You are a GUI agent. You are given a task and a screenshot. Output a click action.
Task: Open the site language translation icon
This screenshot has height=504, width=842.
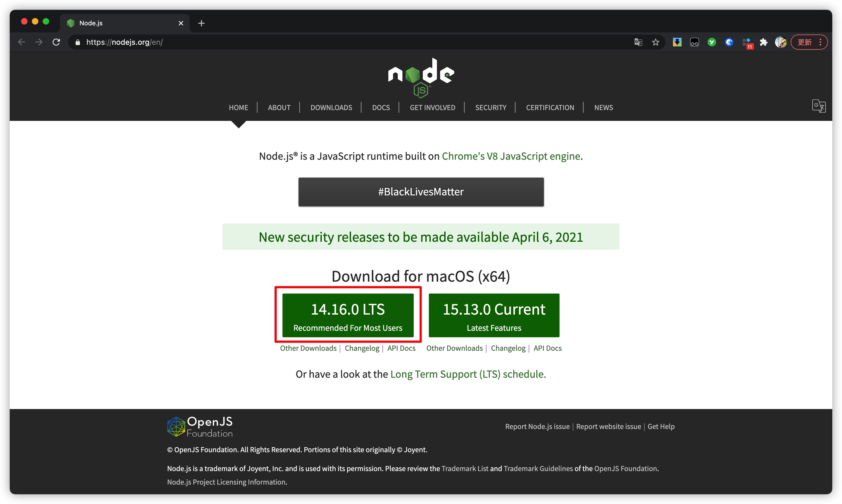[x=819, y=106]
